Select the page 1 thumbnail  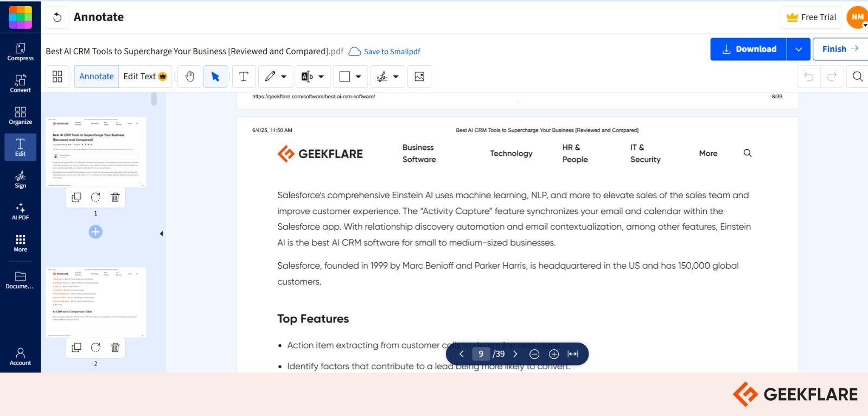tap(96, 152)
